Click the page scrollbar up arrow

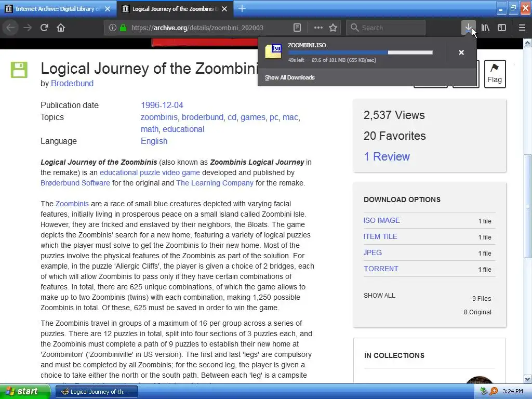coord(528,43)
